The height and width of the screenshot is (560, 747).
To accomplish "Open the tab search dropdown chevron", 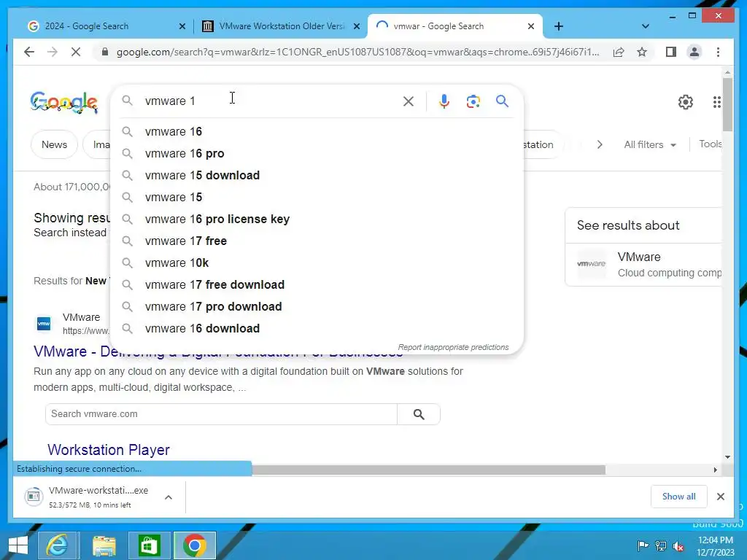I will click(x=645, y=26).
